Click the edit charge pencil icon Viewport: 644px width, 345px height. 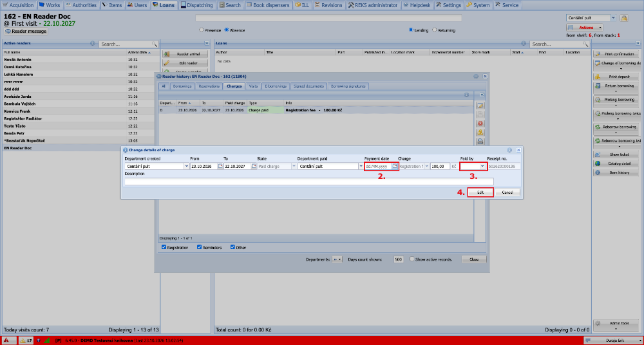click(x=480, y=106)
